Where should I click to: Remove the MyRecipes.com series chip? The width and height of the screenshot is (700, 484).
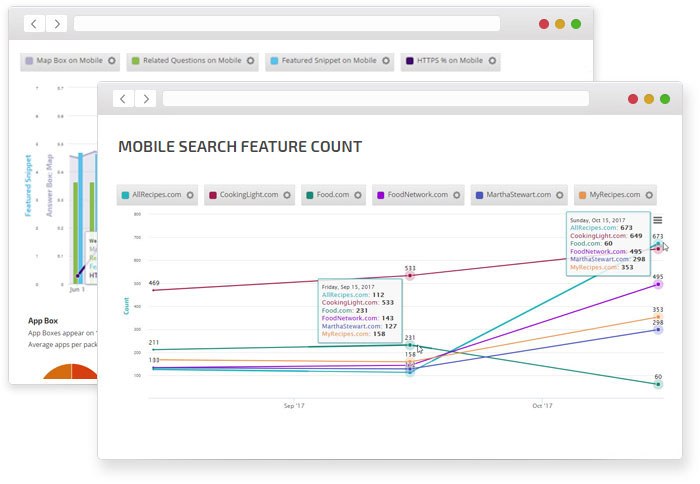tap(648, 195)
